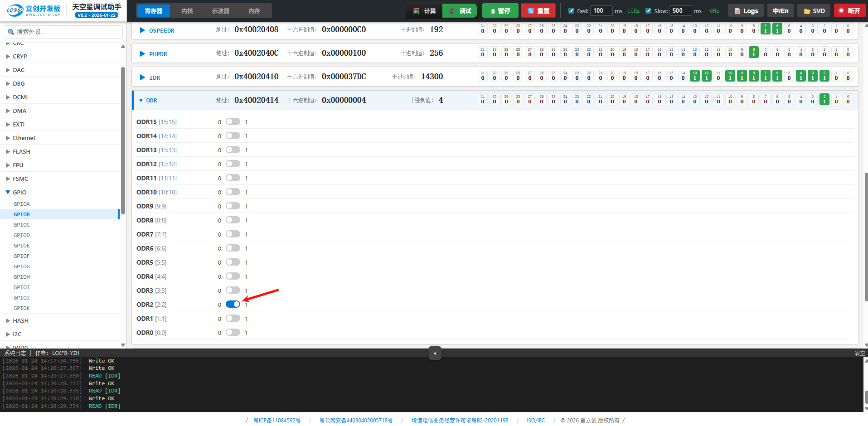Switch to 调试 debug mode

[460, 11]
